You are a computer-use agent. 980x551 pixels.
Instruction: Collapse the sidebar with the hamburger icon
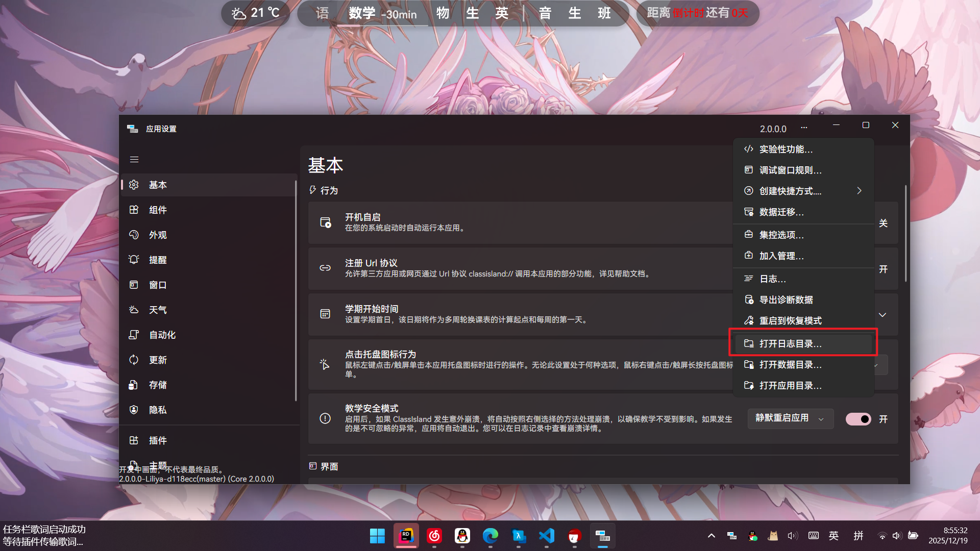tap(134, 160)
